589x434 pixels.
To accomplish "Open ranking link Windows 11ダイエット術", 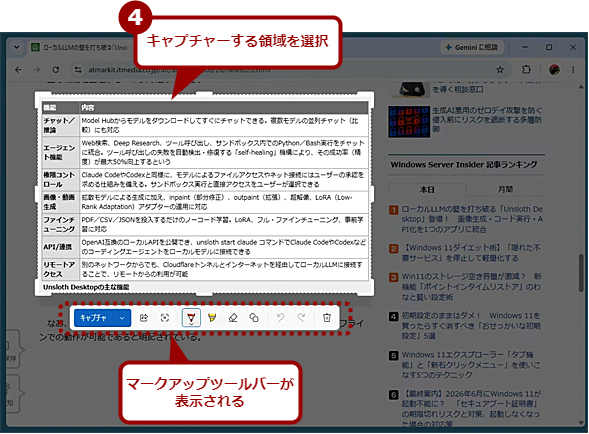I will pos(471,253).
